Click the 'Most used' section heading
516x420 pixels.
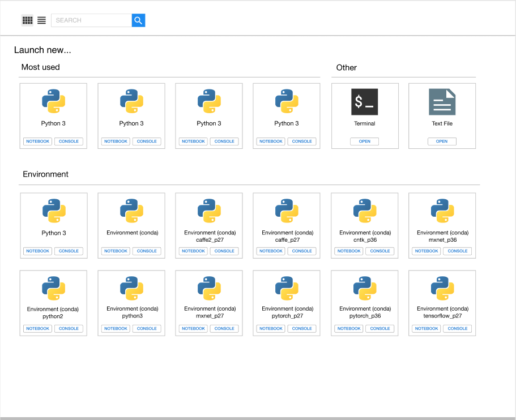click(x=40, y=67)
